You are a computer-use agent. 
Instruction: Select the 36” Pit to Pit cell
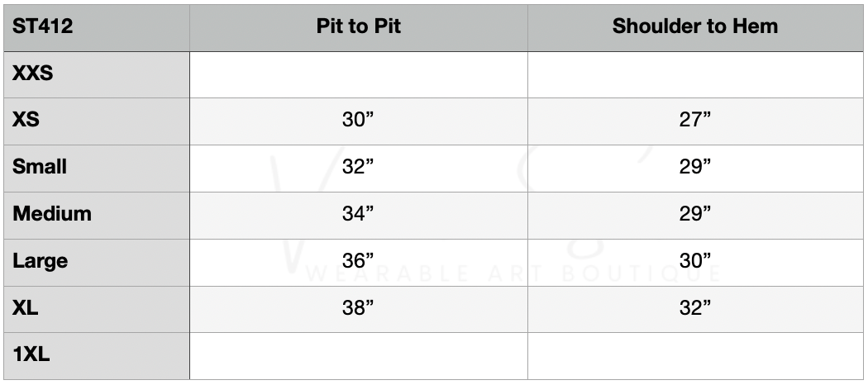[x=358, y=261]
